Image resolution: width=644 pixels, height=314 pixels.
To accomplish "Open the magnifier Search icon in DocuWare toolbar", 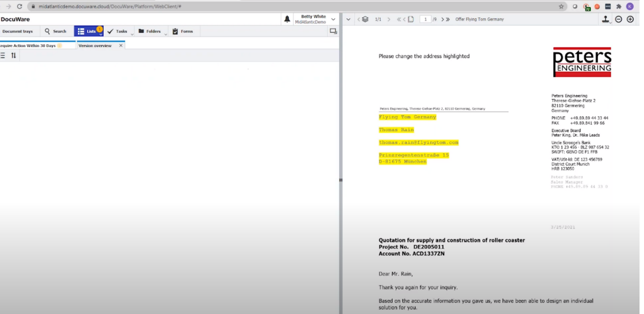I will 47,31.
